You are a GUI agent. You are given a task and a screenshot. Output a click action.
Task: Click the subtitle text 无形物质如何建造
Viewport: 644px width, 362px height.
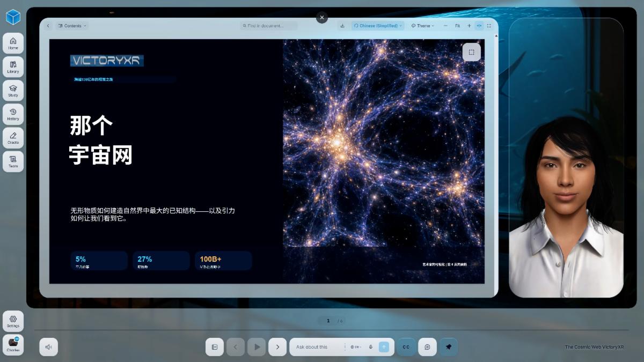152,215
